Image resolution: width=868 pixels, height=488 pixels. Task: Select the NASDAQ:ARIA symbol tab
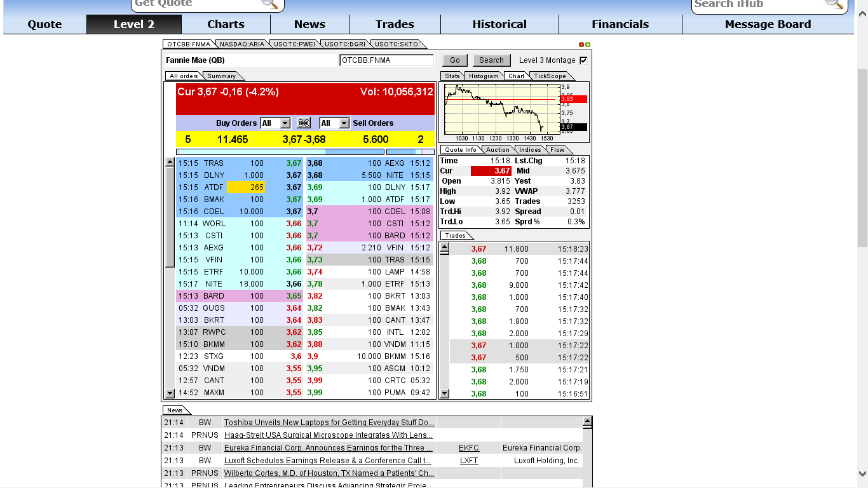242,44
